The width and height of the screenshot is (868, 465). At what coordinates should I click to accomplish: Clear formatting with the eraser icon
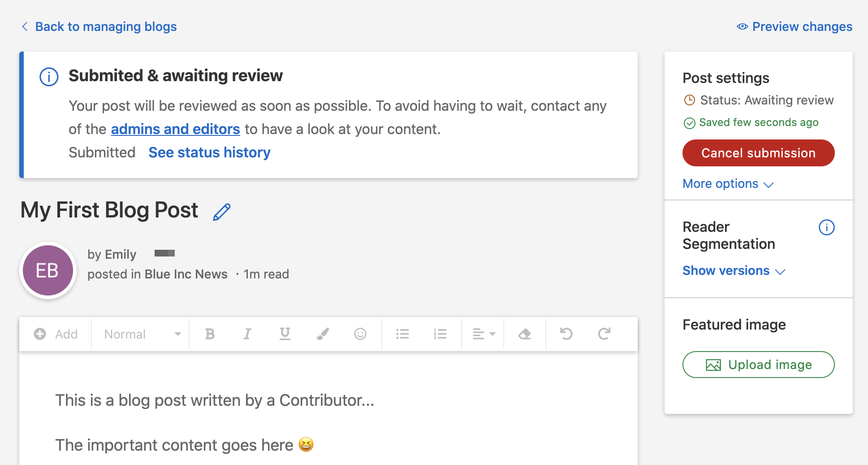[524, 334]
